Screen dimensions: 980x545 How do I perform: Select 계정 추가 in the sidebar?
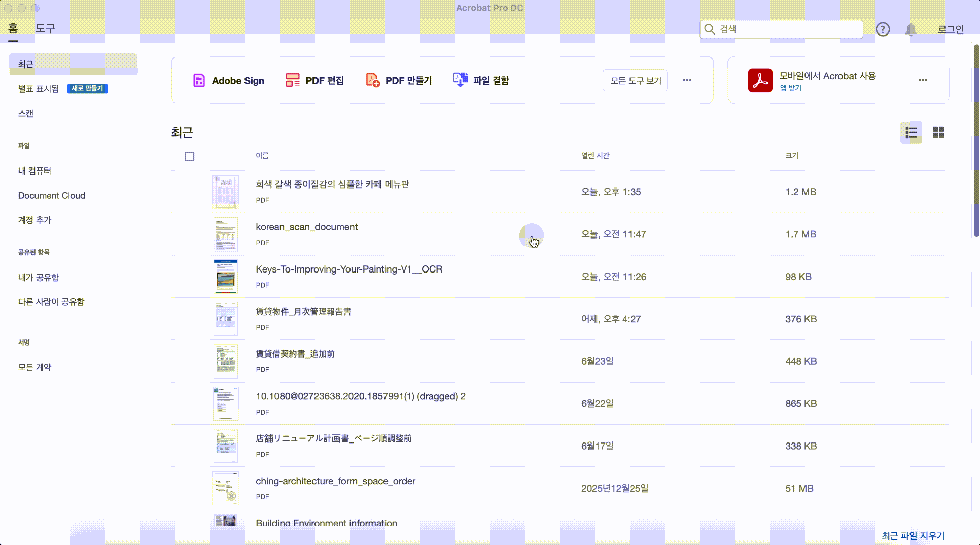(34, 220)
